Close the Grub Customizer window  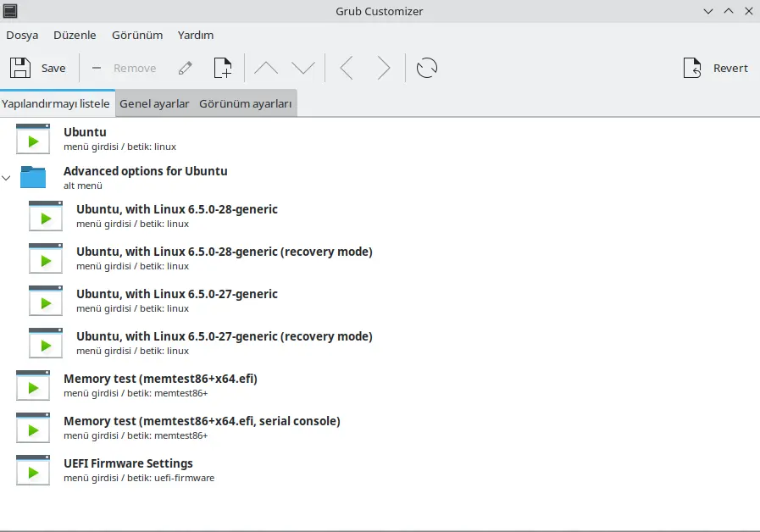click(749, 11)
